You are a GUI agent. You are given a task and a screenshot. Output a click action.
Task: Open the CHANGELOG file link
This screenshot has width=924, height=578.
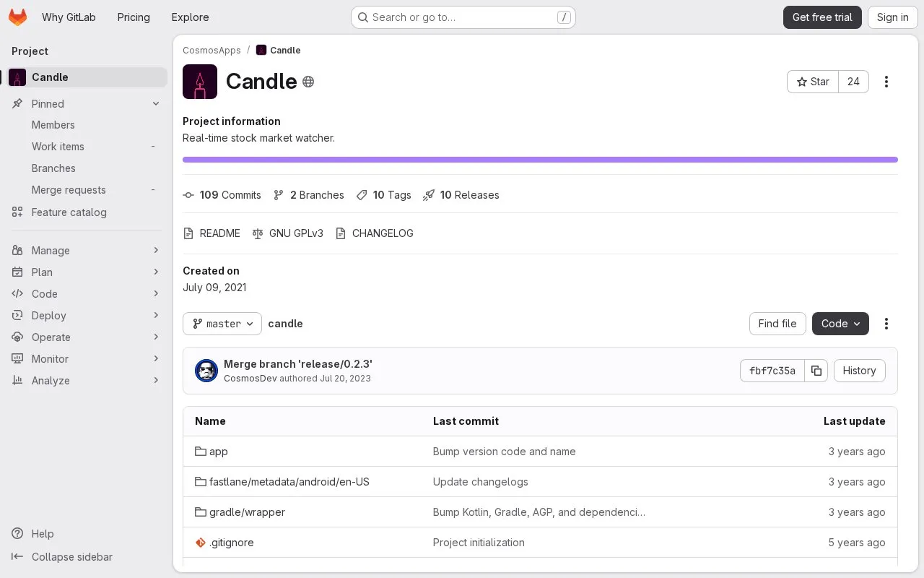pyautogui.click(x=375, y=233)
